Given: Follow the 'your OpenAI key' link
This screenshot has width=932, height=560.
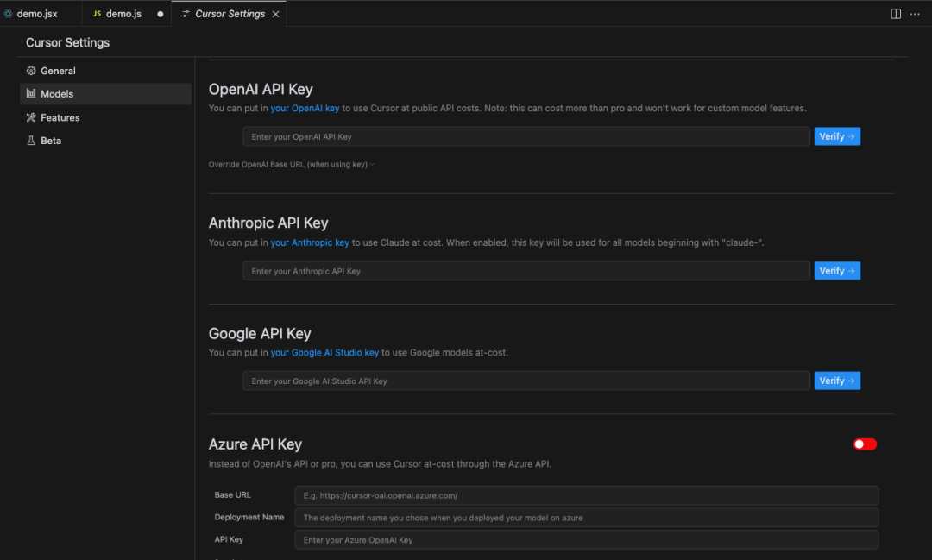Looking at the screenshot, I should 305,108.
